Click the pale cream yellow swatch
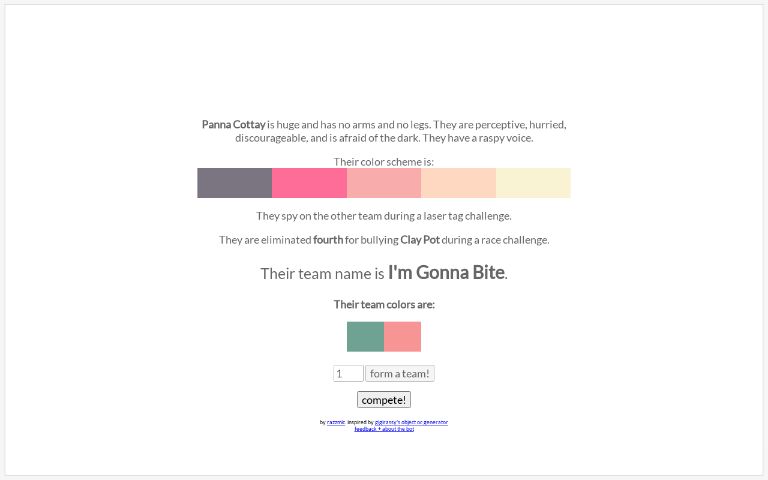The image size is (768, 480). point(533,183)
